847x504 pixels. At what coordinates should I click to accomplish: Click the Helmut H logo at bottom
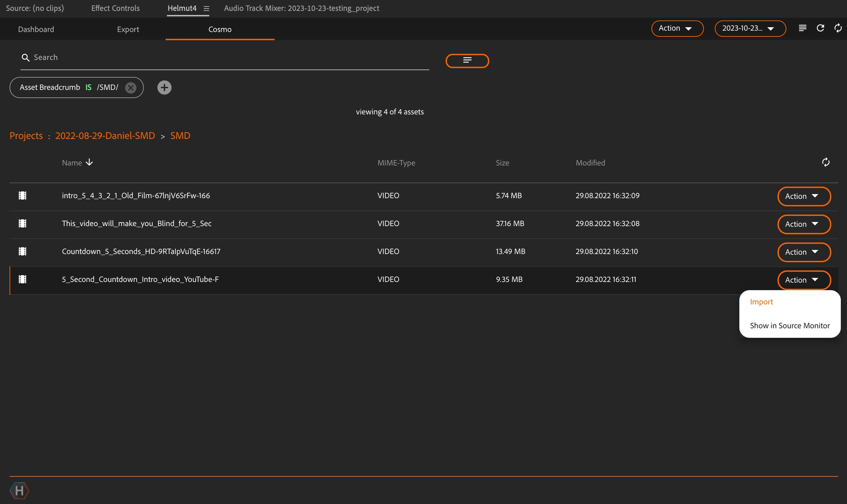(19, 490)
